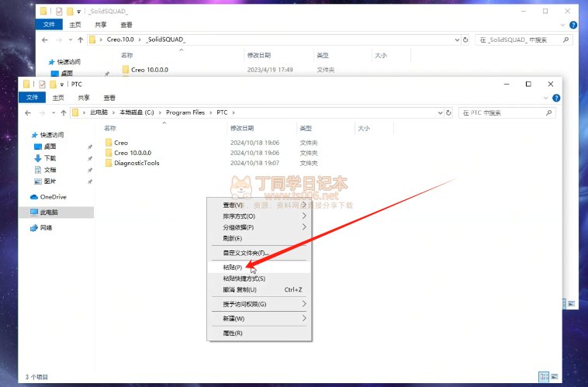Switch PTC window to details view
Viewport: 588px width, 387px height.
click(543, 376)
